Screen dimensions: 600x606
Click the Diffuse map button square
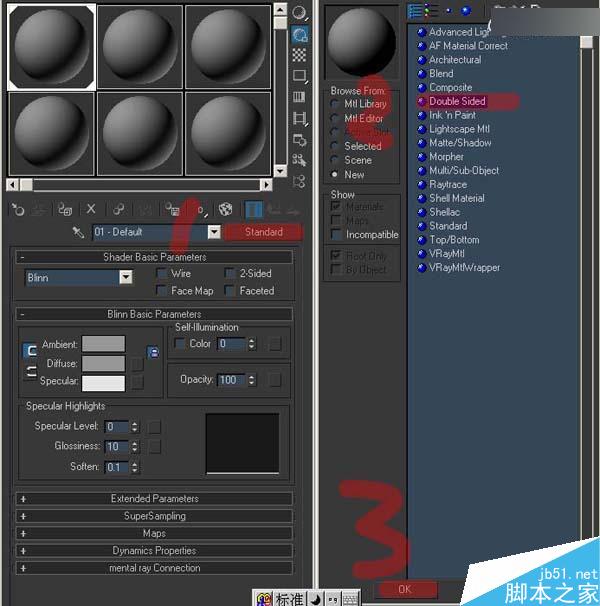(137, 364)
